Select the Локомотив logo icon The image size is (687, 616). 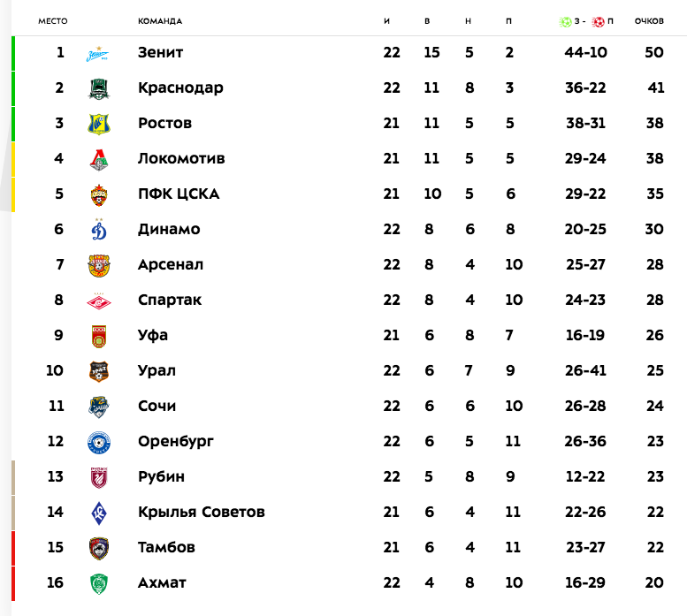point(99,159)
